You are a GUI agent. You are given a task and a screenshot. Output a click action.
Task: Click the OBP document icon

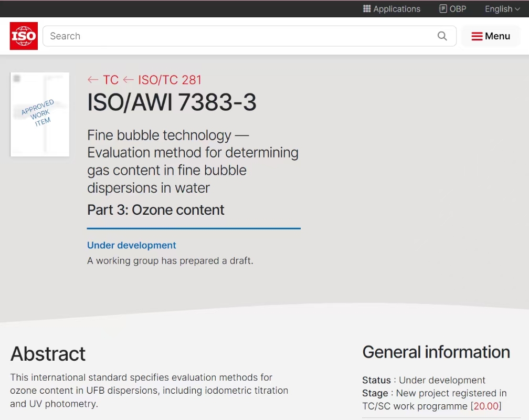[443, 9]
